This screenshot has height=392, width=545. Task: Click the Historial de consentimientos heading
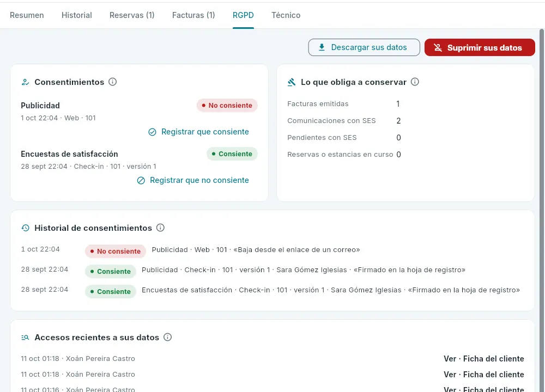tap(93, 228)
